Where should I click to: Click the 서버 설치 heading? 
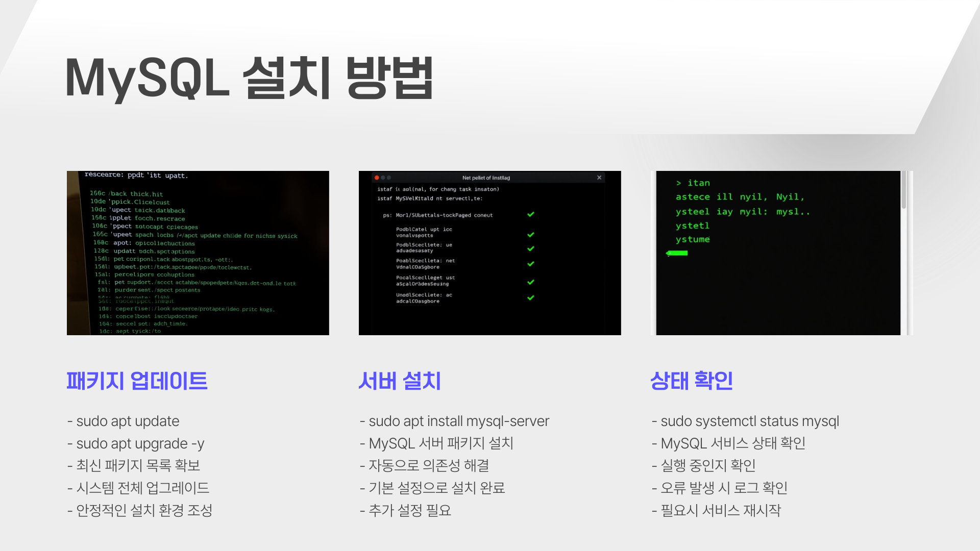point(400,381)
